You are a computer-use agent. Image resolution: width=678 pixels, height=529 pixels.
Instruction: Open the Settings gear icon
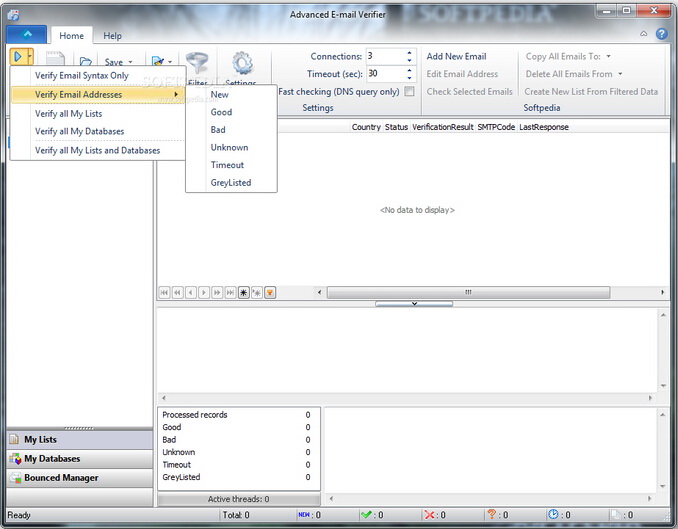click(x=242, y=63)
